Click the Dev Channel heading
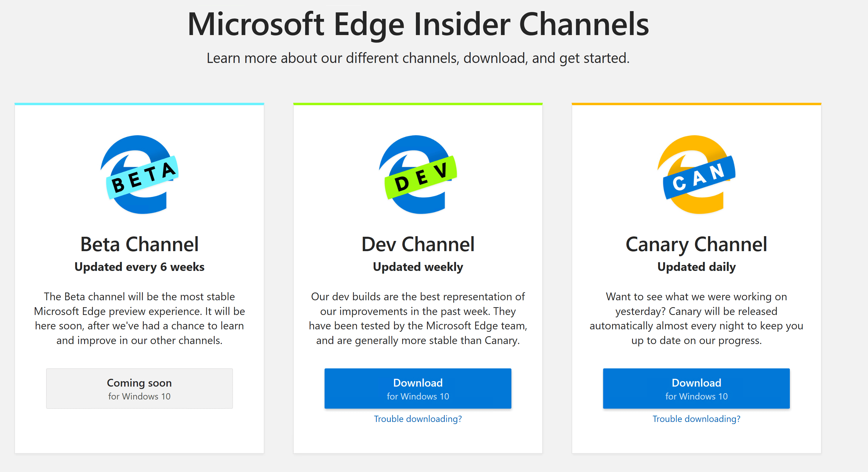The height and width of the screenshot is (472, 868). [x=418, y=244]
